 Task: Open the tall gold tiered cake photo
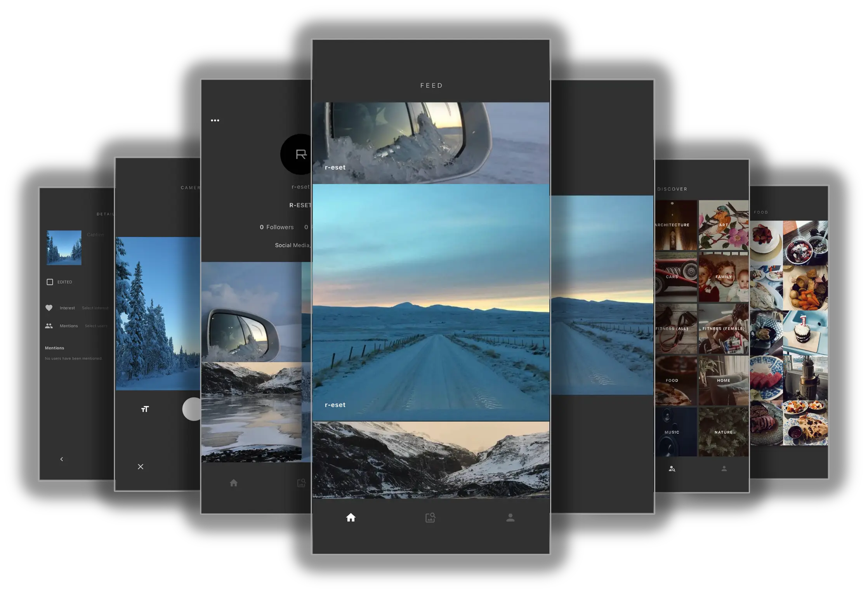tap(806, 378)
